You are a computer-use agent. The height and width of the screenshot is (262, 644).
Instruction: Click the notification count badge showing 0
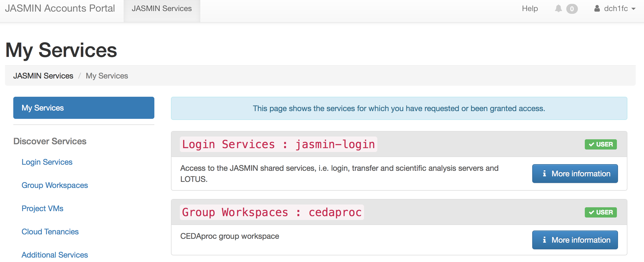pyautogui.click(x=572, y=9)
